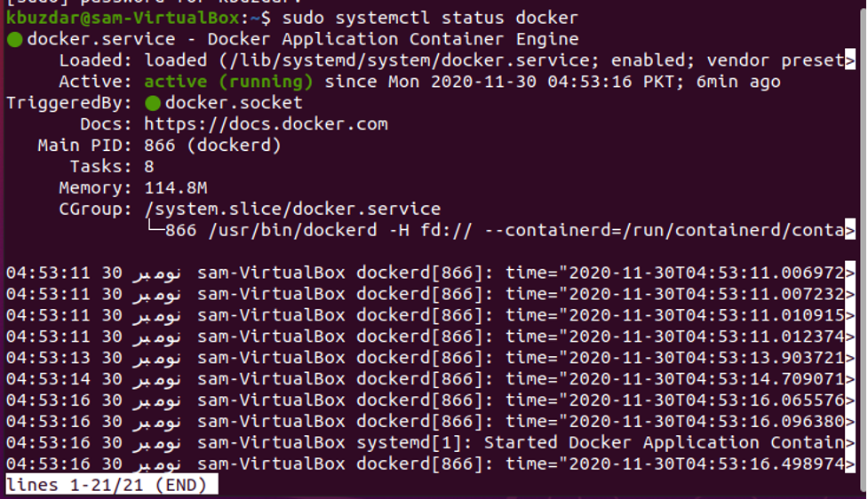This screenshot has width=868, height=499.
Task: Click the green dot next to docker.socket
Action: (x=152, y=103)
